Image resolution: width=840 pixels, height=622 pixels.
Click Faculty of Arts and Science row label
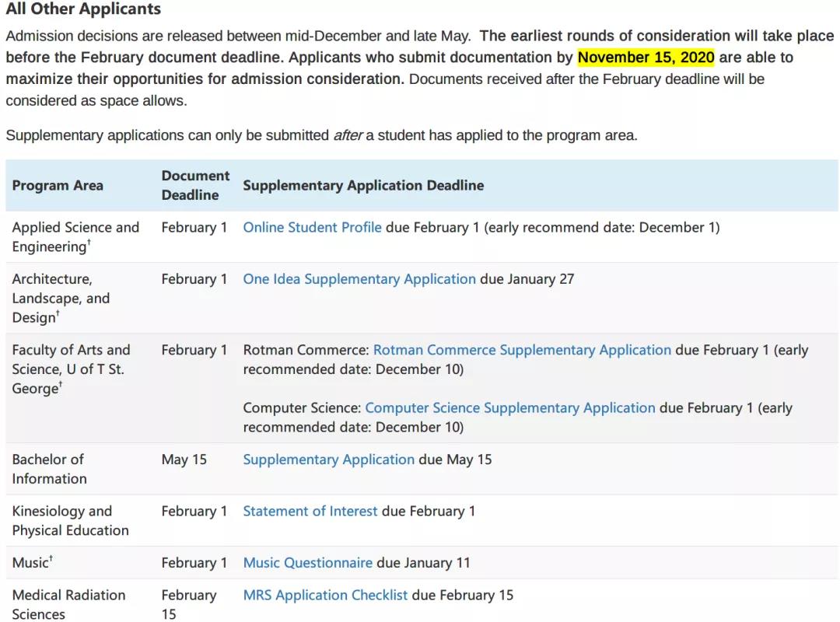point(72,369)
